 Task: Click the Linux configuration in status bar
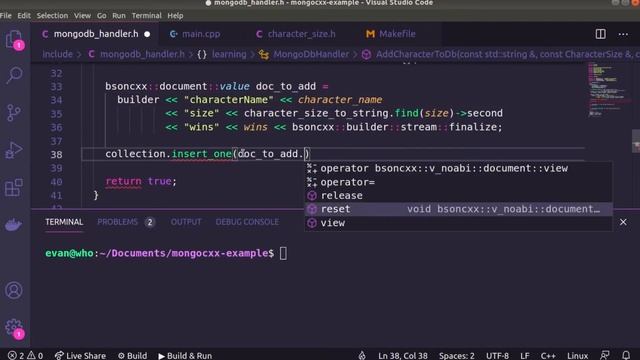(x=577, y=356)
